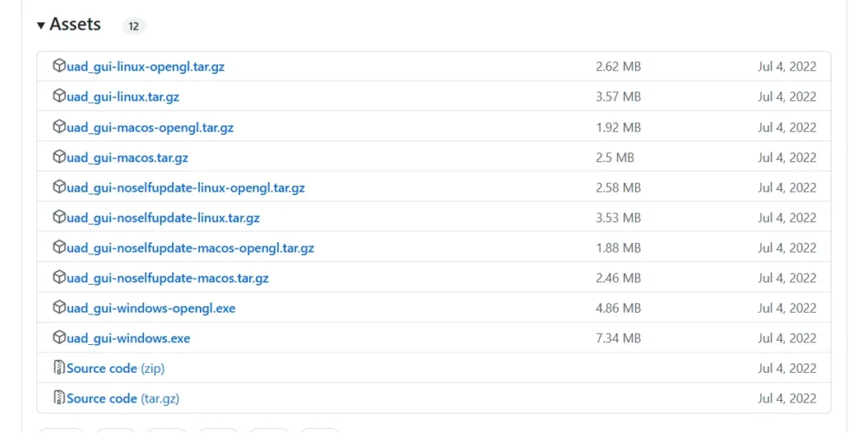Click package icon beside uad_gui-linux.tar.gz
868x433 pixels.
point(58,97)
